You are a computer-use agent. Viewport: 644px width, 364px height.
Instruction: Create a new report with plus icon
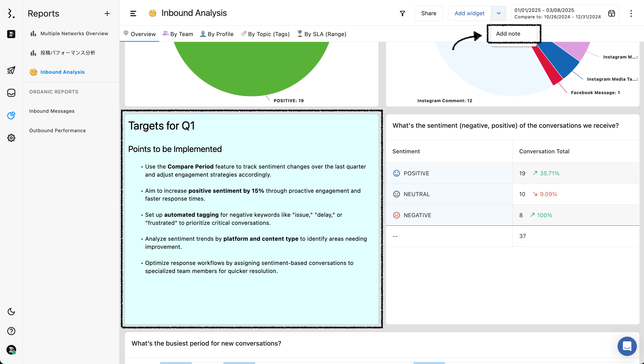(107, 13)
